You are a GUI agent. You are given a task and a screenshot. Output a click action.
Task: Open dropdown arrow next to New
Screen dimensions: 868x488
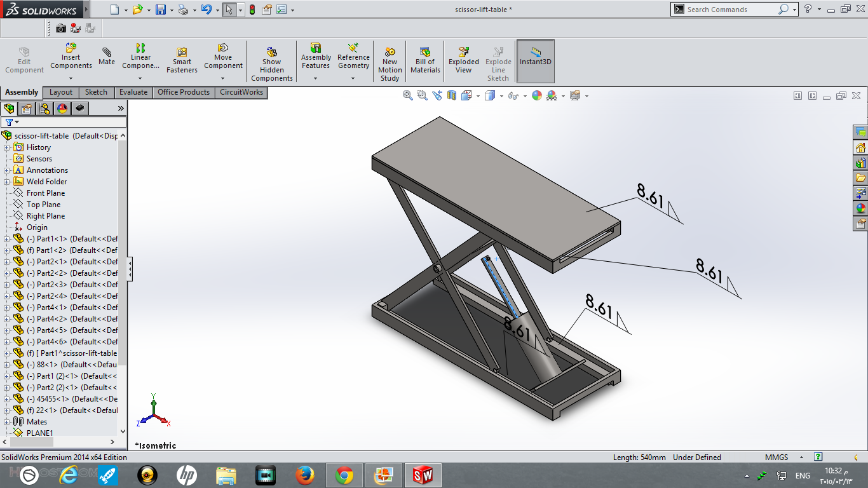point(126,10)
